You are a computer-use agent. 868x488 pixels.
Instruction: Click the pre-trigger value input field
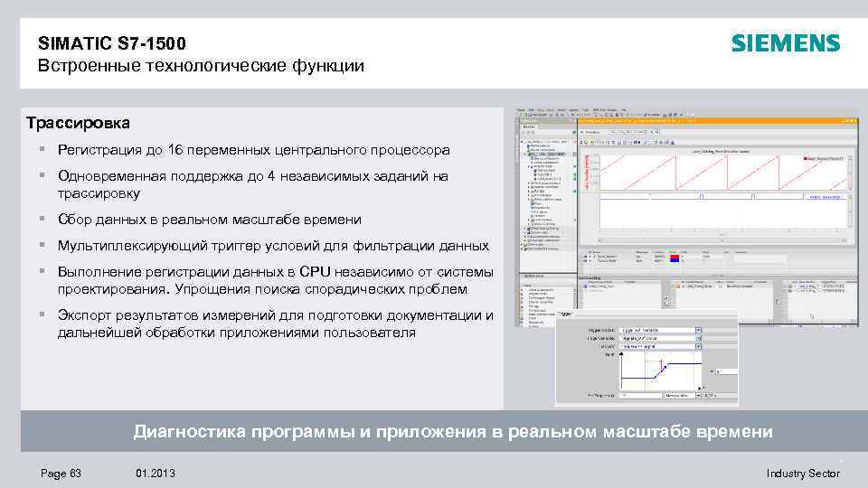coord(640,396)
